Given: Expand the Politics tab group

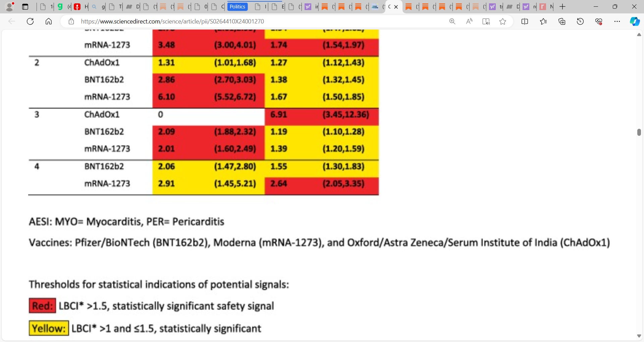Looking at the screenshot, I should [237, 7].
